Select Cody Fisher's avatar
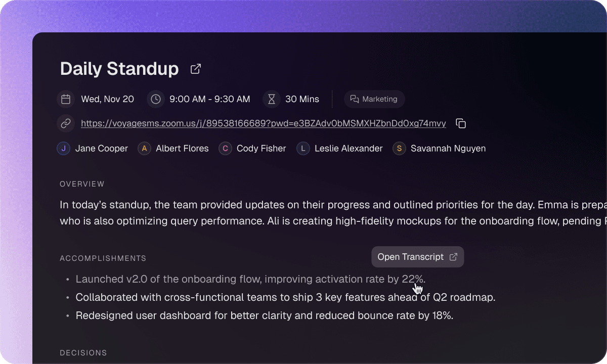The image size is (607, 364). (x=225, y=149)
